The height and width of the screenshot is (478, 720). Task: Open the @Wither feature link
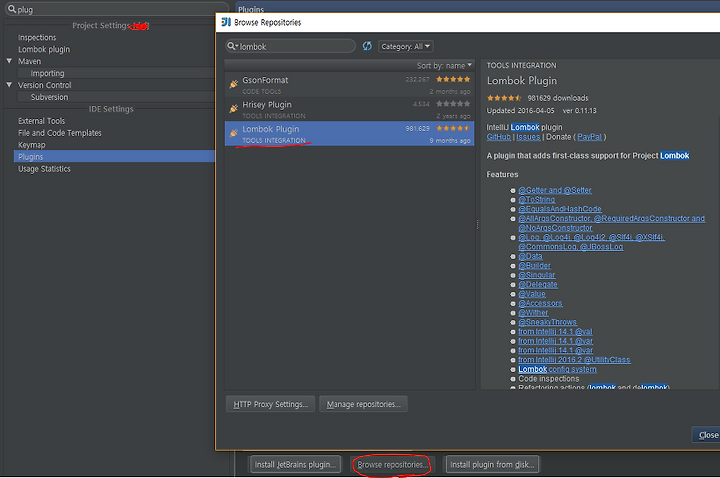point(533,313)
